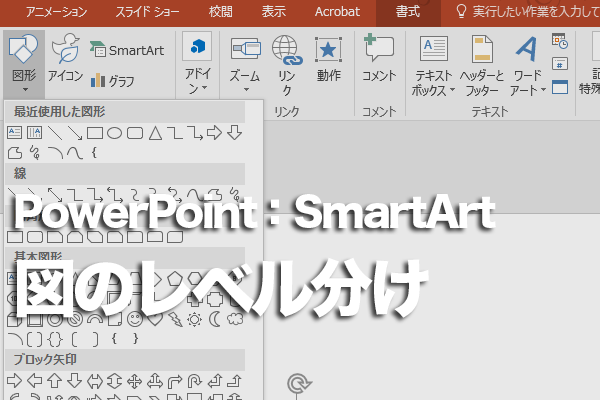Choose up block arrow shape
The height and width of the screenshot is (400, 600).
[54, 381]
